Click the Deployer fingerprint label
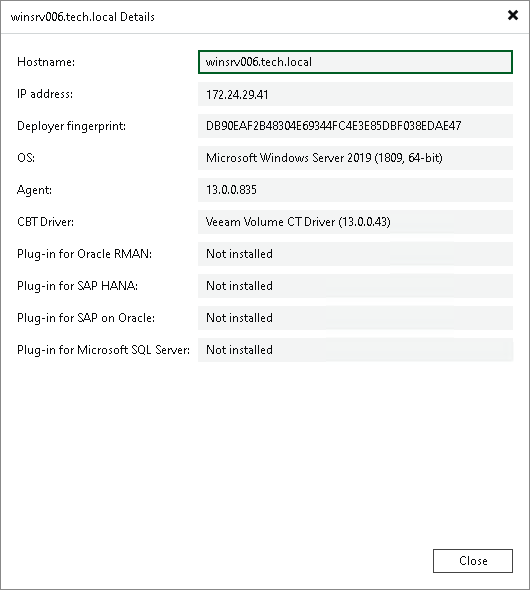 pyautogui.click(x=71, y=126)
